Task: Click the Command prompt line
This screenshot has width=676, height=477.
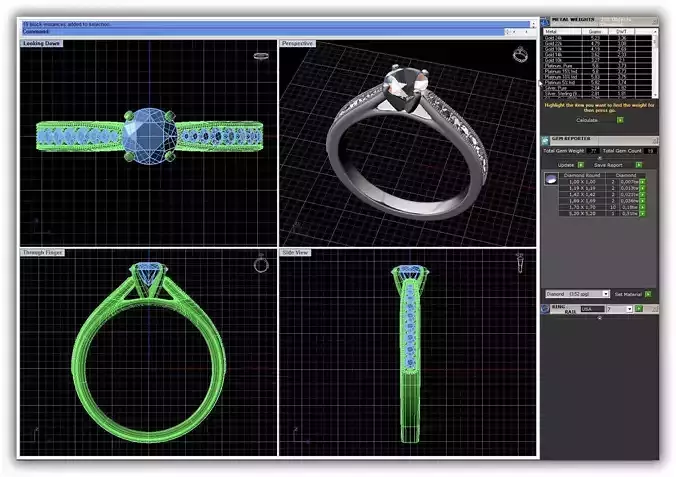Action: 263,31
